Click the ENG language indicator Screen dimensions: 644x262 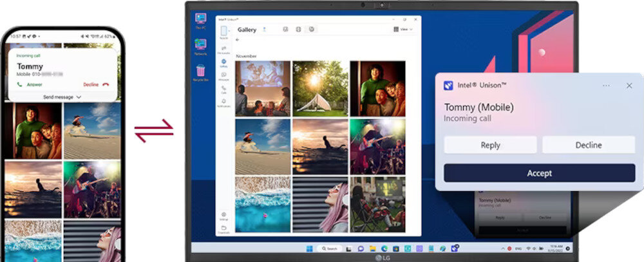[x=518, y=248]
